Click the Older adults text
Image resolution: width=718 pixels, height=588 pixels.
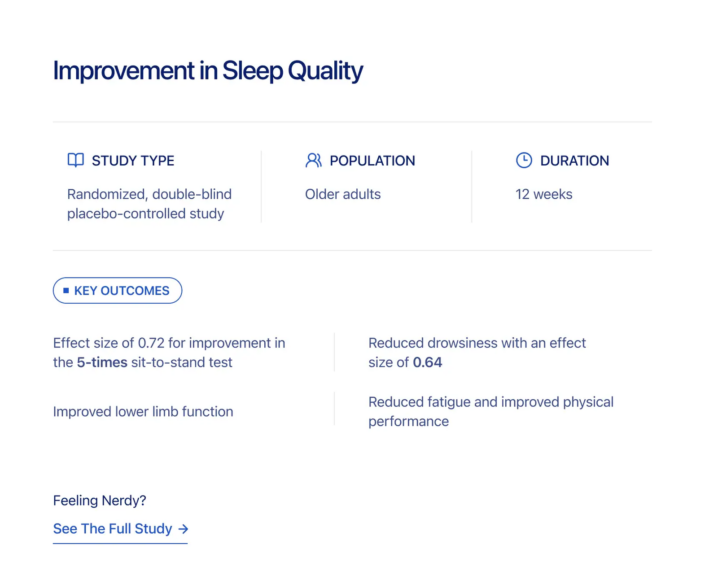[x=343, y=194]
